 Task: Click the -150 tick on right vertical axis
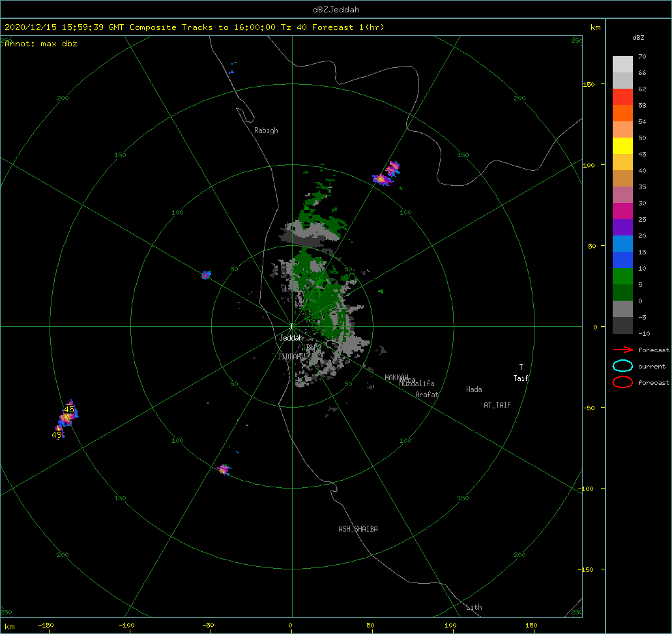(x=585, y=569)
